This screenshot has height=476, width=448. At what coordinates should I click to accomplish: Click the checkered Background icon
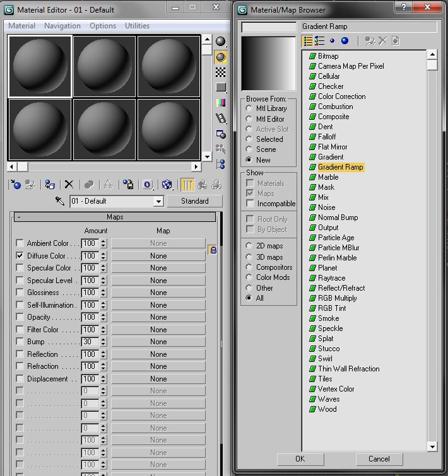point(220,72)
